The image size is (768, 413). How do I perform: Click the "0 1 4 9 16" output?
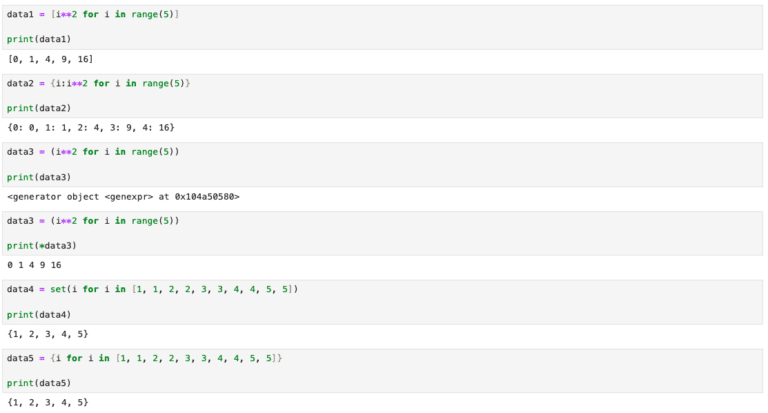(x=34, y=265)
